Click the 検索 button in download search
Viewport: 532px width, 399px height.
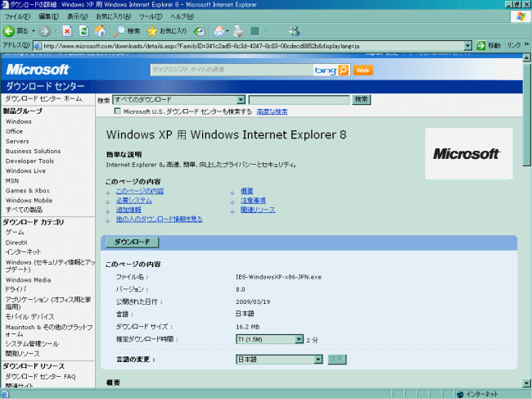[361, 99]
